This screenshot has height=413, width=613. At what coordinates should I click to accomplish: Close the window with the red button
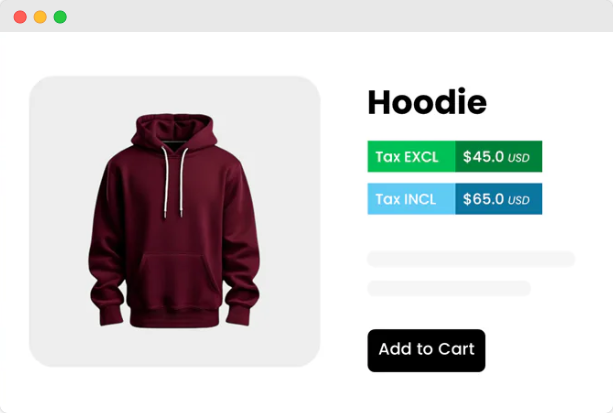point(20,17)
